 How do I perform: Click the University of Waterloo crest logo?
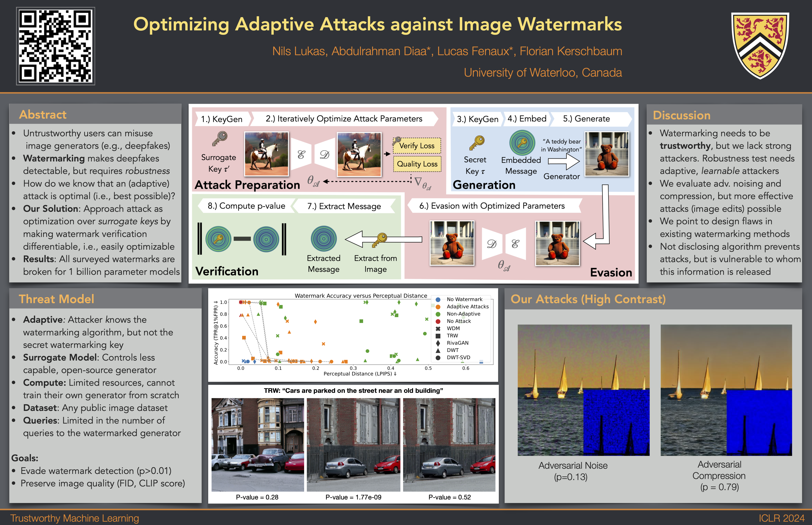[760, 45]
